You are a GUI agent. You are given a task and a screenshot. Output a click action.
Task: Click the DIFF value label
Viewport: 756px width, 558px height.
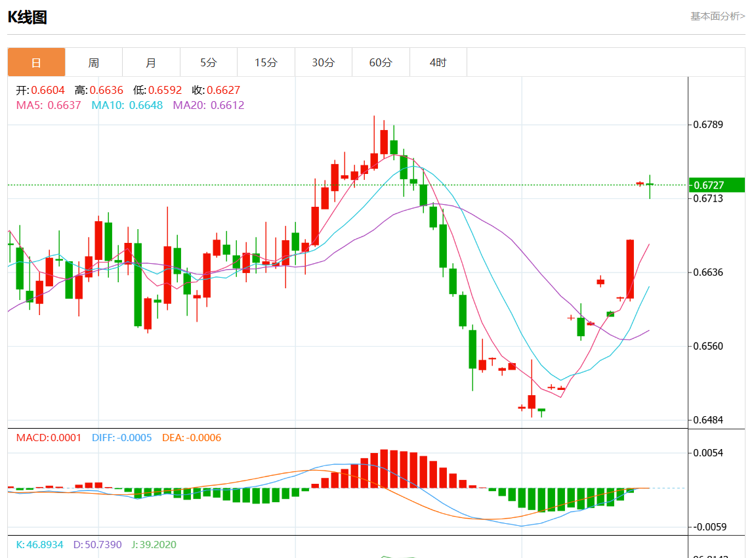[122, 437]
